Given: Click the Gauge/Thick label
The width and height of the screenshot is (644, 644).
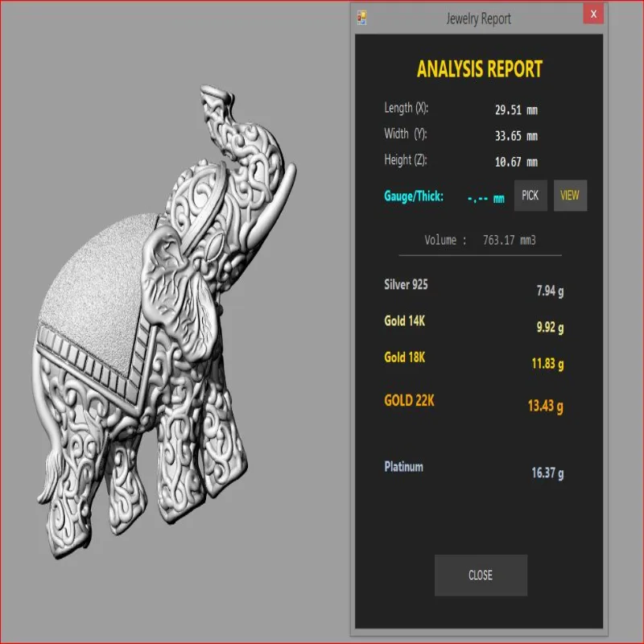Looking at the screenshot, I should coord(414,196).
